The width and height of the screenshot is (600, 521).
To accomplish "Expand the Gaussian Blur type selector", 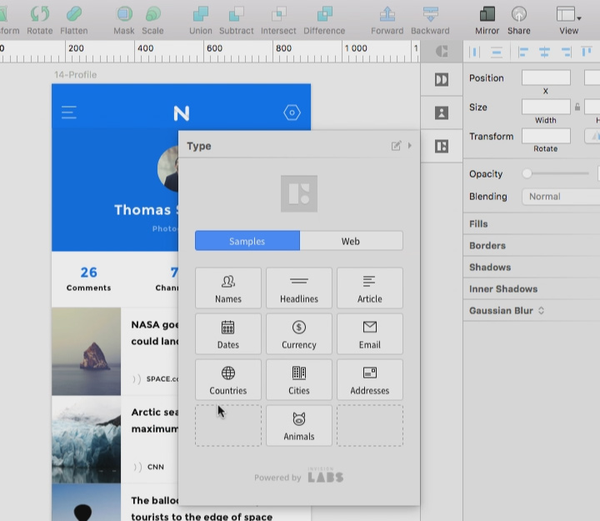I will pos(541,311).
